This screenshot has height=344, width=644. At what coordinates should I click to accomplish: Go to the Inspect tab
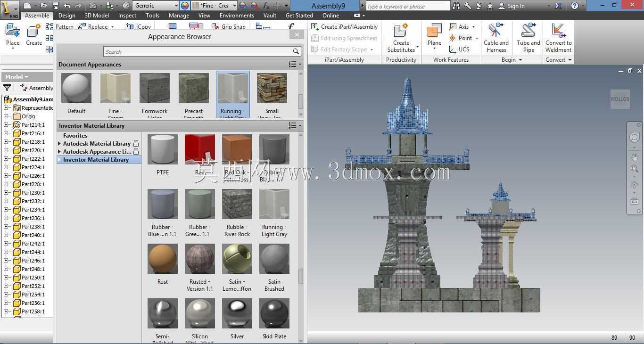pos(127,16)
